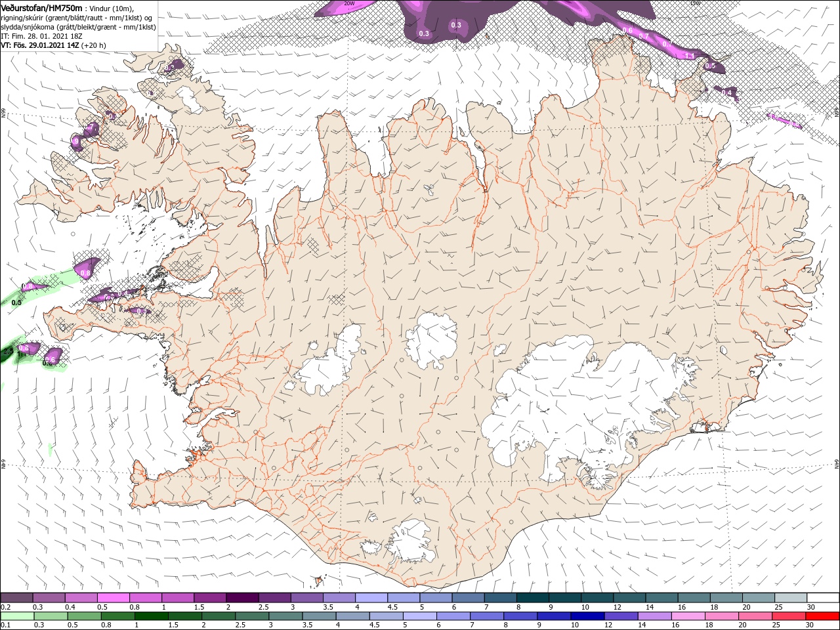Click the '15W' longitude label
The image size is (840, 630).
click(x=696, y=3)
